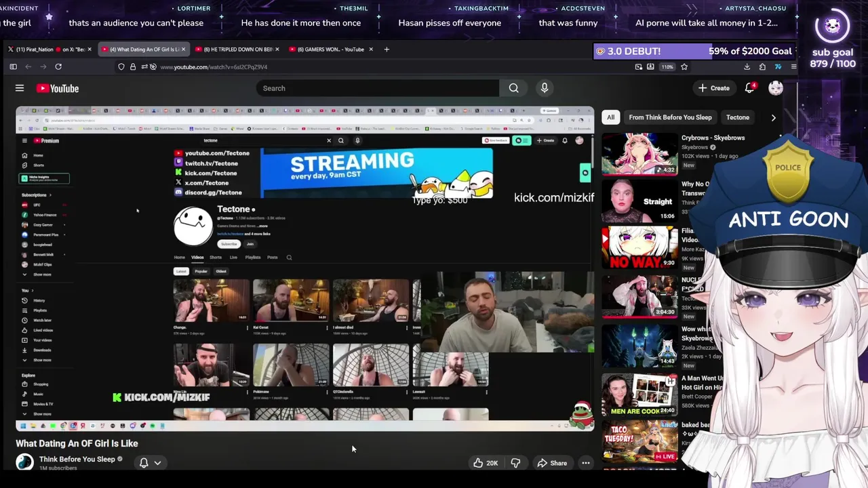Like the video (20K)
Viewport: 868px width, 488px height.
coord(486,463)
